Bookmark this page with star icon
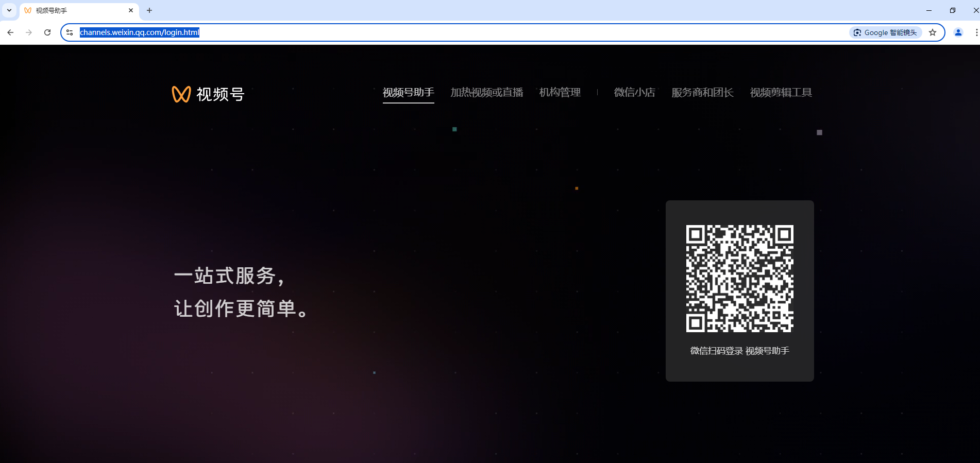Viewport: 980px width, 463px height. (x=933, y=32)
